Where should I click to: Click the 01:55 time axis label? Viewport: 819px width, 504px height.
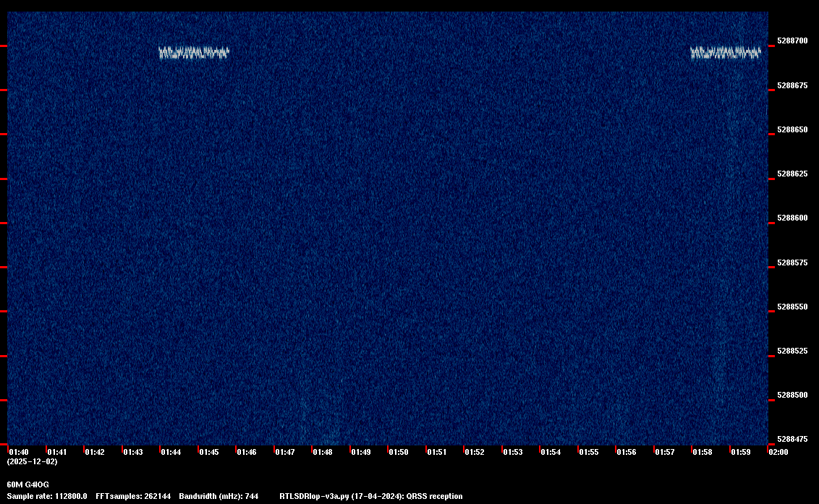pos(589,452)
